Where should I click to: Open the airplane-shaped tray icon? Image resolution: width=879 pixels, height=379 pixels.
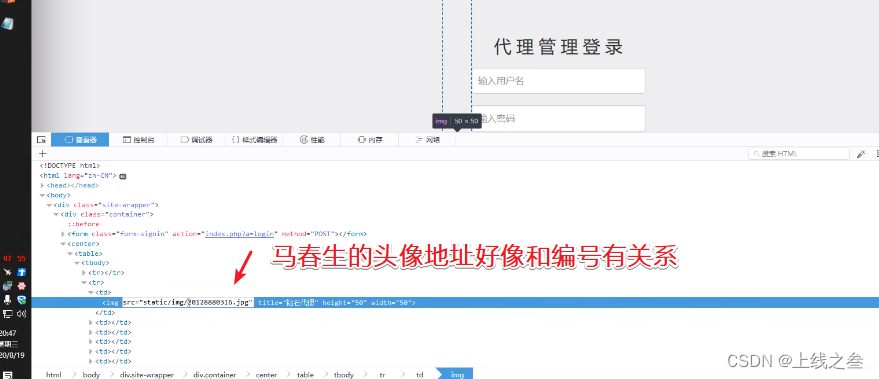pos(8,272)
